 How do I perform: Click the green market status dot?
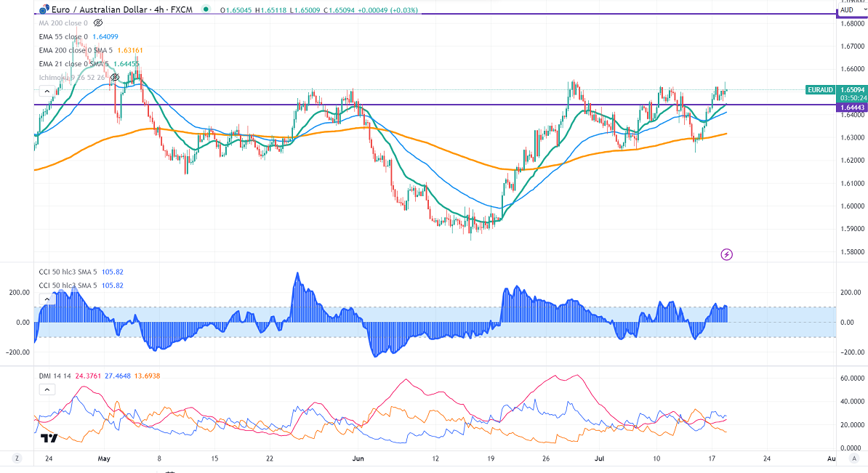pyautogui.click(x=206, y=9)
